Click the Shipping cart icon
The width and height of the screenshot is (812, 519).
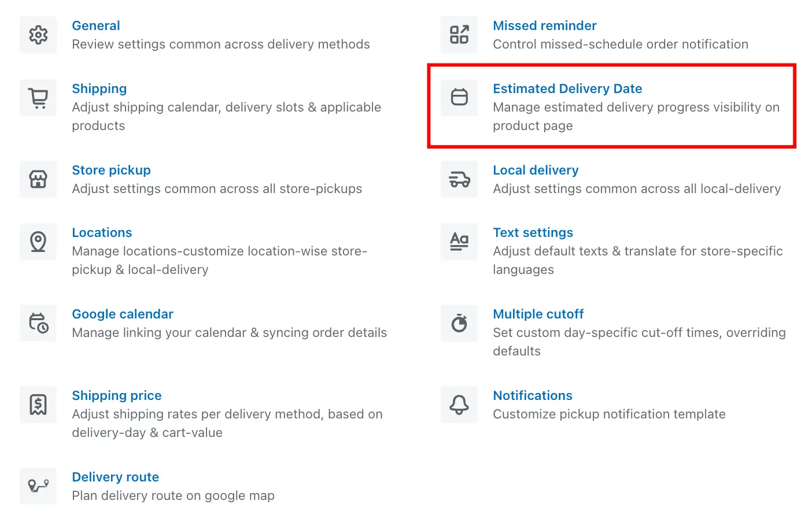coord(38,98)
